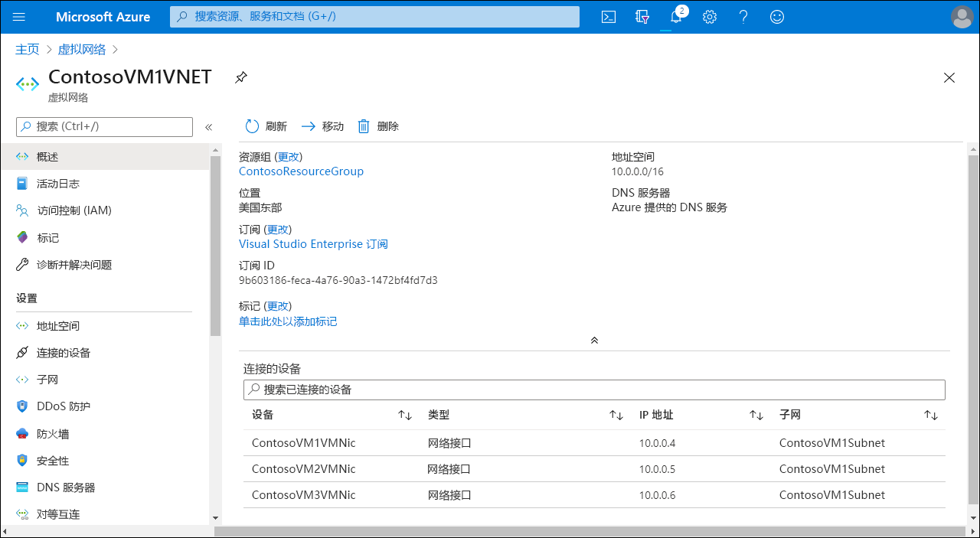Screen dimensions: 980x538
Task: Open 活动日志 from the sidebar
Action: pyautogui.click(x=54, y=183)
